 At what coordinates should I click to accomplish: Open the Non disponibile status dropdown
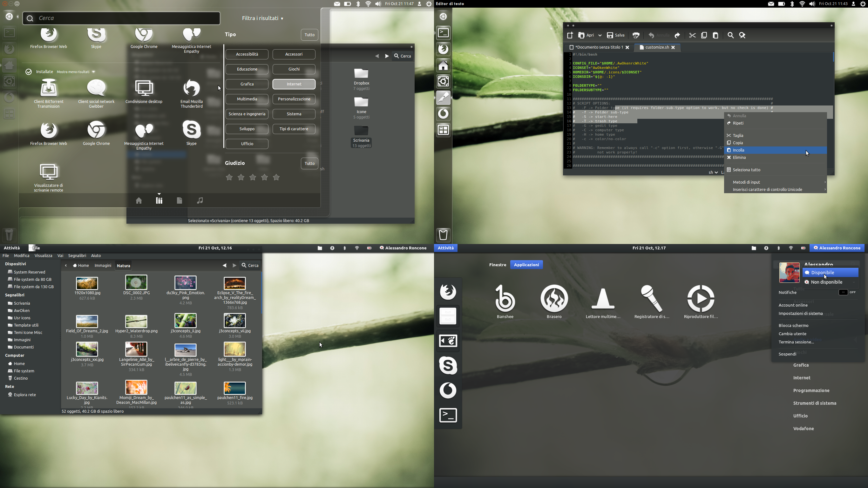[x=830, y=282]
